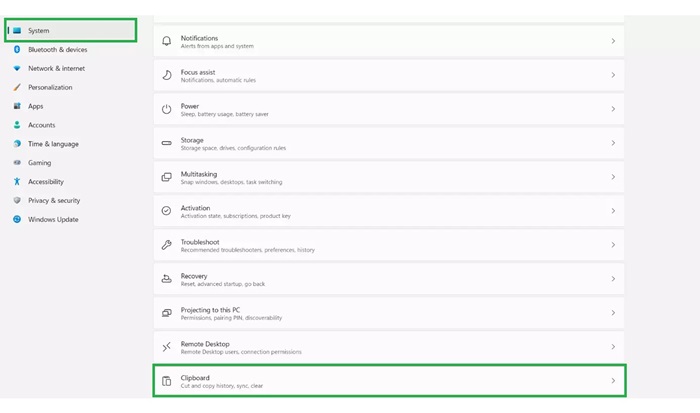
Task: Click 'Permissions, pairing PIN, discoverability' text
Action: pos(231,318)
